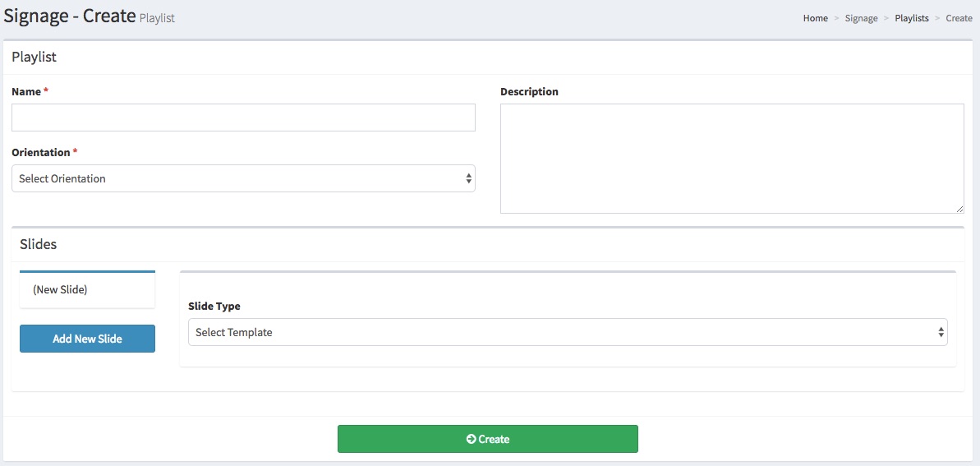Click the Create breadcrumb item
This screenshot has width=980, height=466.
point(959,18)
